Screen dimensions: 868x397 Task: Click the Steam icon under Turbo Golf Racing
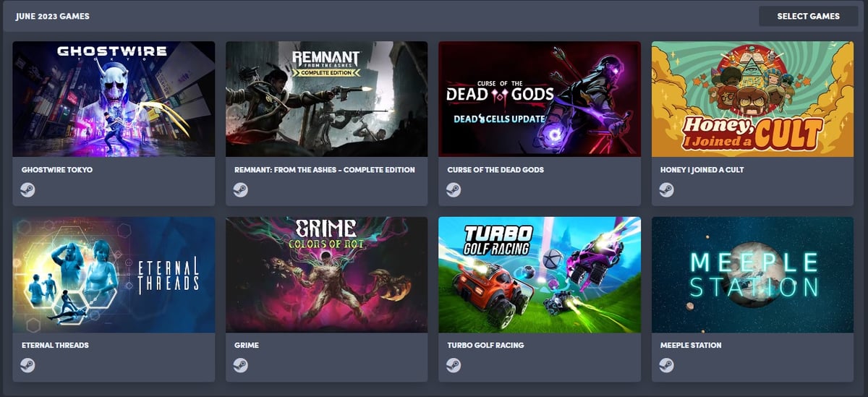454,365
